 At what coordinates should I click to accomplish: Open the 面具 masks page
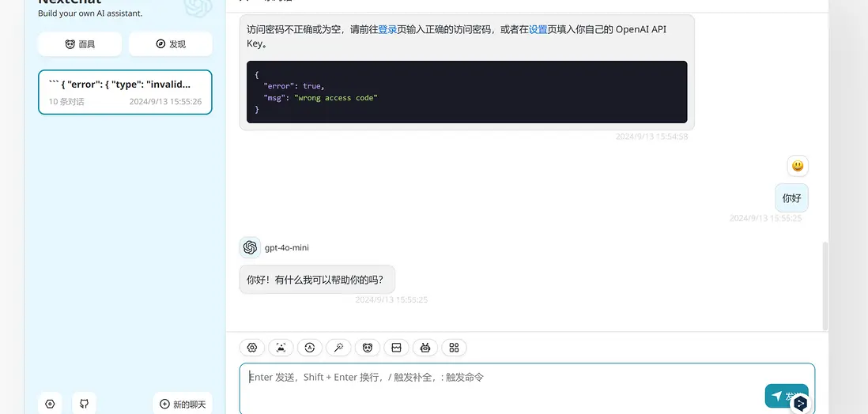80,44
